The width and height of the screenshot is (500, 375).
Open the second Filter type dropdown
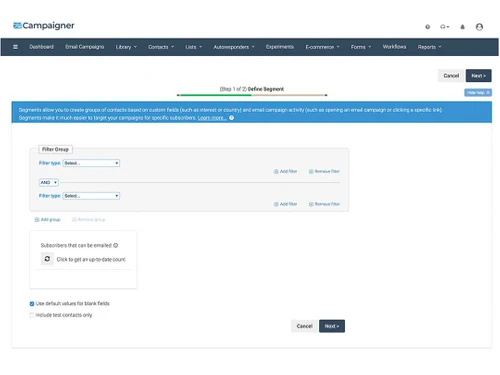click(91, 196)
